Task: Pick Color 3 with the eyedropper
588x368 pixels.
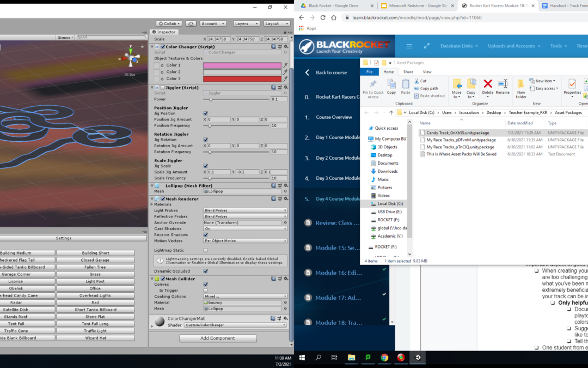Action: pos(285,79)
